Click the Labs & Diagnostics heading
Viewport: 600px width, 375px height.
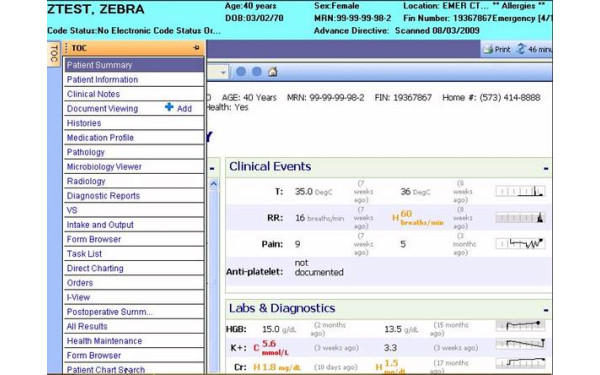click(x=282, y=308)
